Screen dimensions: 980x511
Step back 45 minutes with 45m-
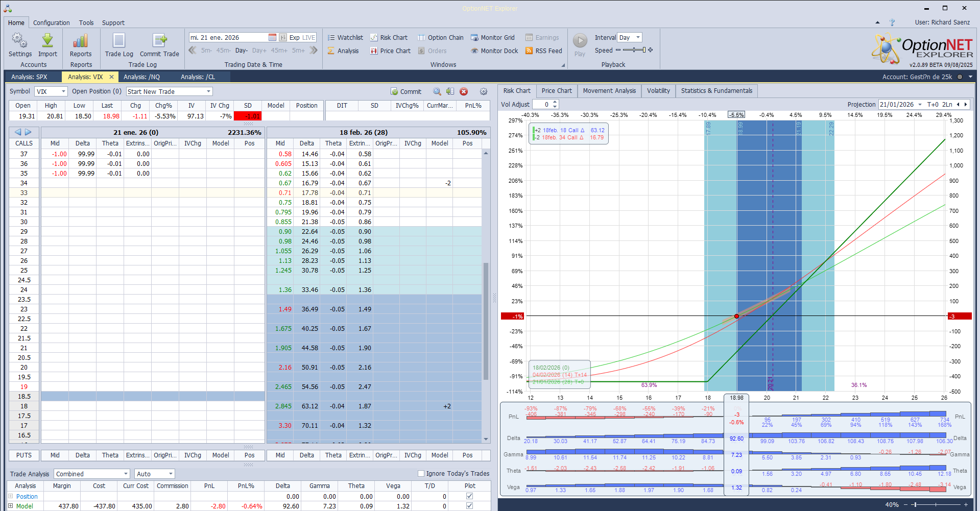click(224, 51)
